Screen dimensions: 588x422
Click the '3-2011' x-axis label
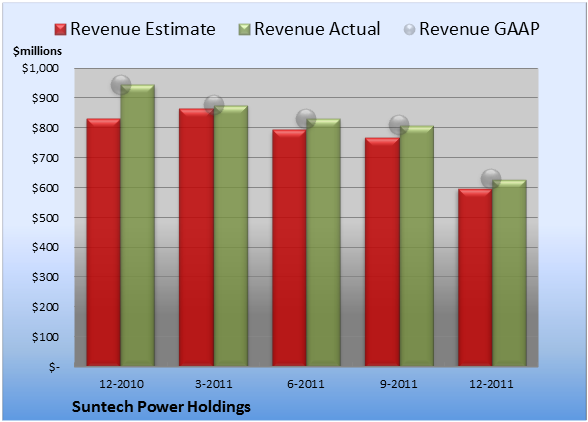point(214,384)
